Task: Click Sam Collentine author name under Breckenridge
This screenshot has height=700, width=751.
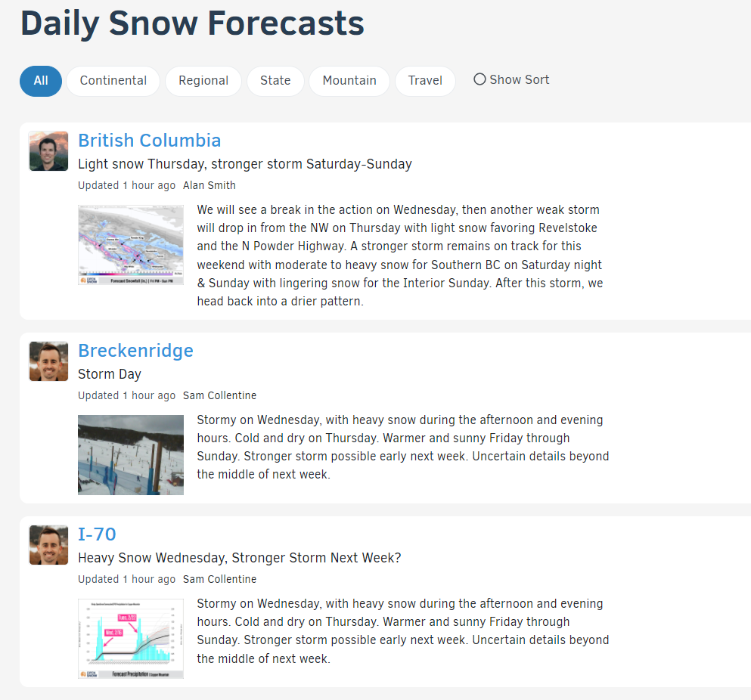Action: [219, 395]
